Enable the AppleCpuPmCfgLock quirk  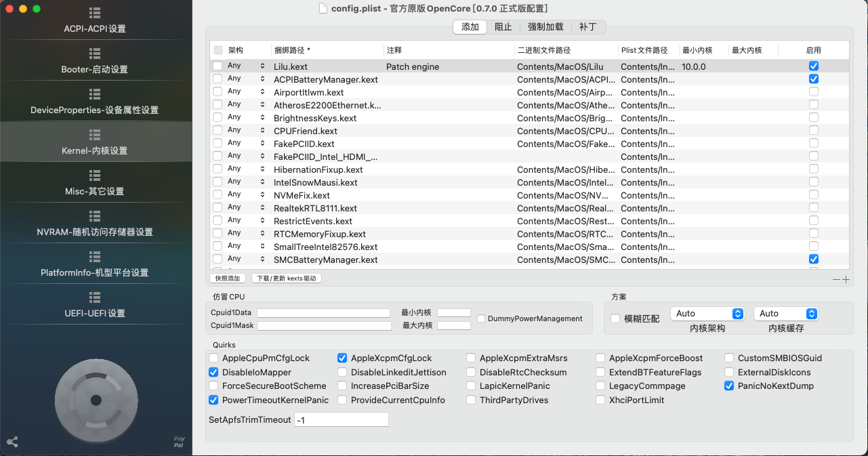click(213, 358)
